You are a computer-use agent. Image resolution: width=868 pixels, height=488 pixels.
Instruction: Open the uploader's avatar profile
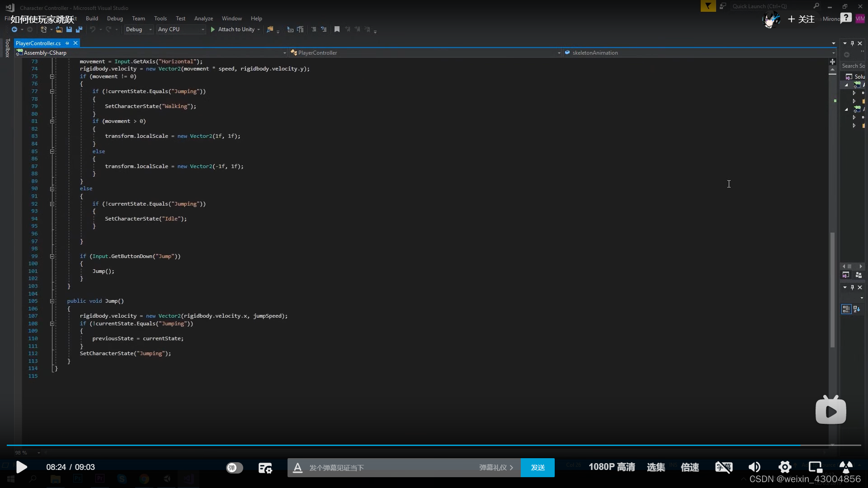click(x=771, y=19)
